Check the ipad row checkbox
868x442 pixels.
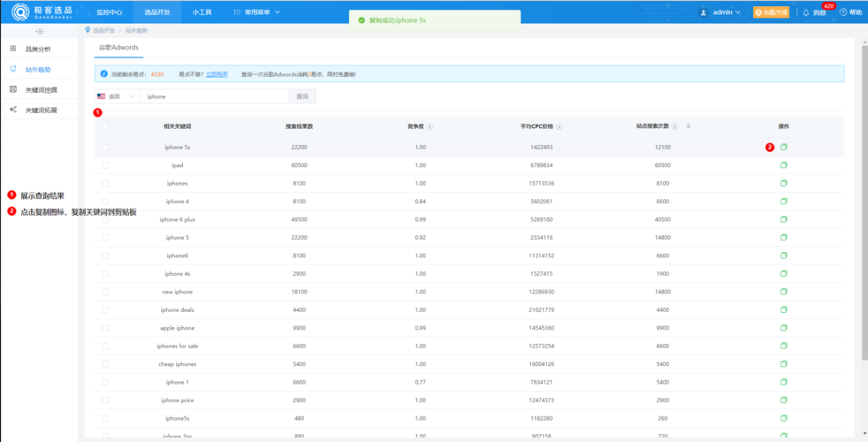[x=105, y=165]
